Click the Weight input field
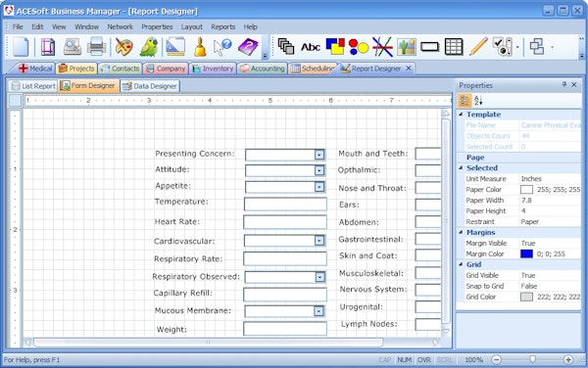The image size is (588, 368). pos(285,329)
